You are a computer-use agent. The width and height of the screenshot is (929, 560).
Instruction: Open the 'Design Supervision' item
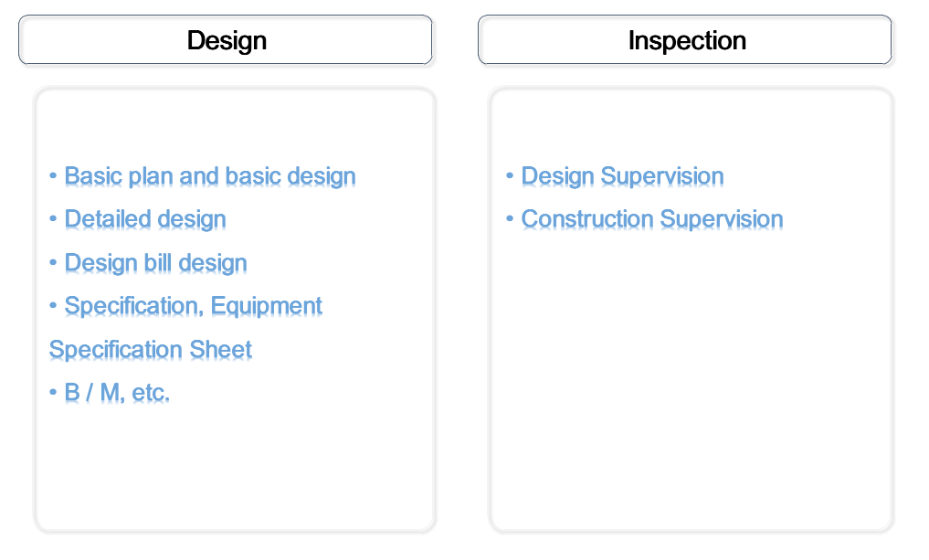622,176
